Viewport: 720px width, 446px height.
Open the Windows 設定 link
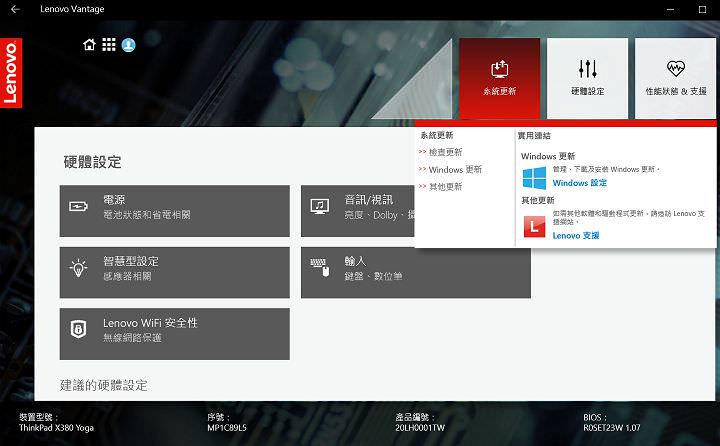[579, 183]
